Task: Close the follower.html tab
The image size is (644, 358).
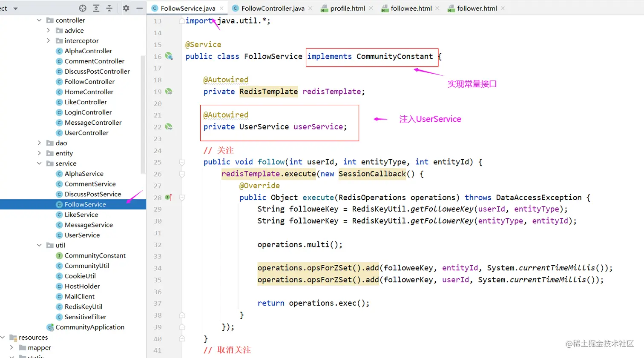Action: pyautogui.click(x=503, y=8)
